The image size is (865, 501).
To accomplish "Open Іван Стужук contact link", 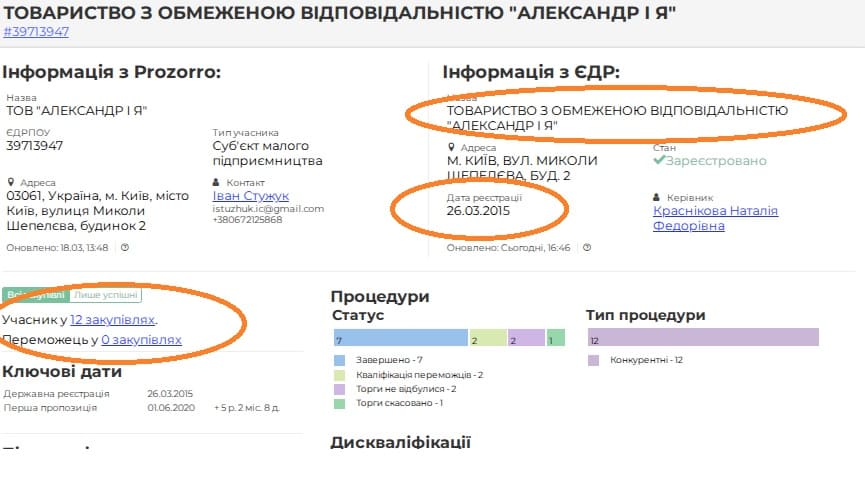I will [x=250, y=196].
